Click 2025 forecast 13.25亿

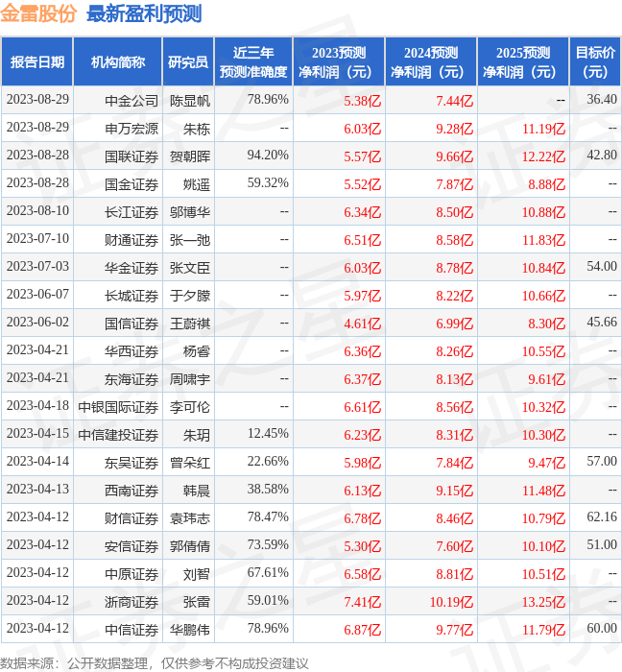pos(543,602)
